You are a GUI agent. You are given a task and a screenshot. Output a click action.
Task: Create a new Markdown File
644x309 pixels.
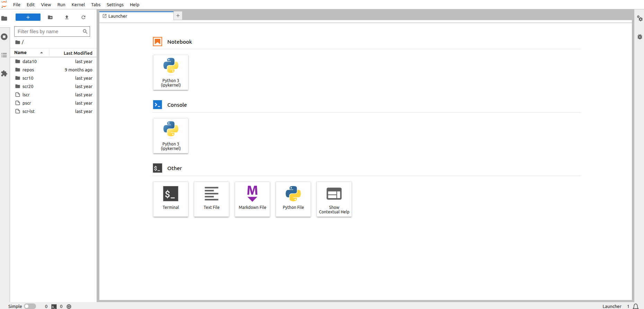(x=252, y=199)
